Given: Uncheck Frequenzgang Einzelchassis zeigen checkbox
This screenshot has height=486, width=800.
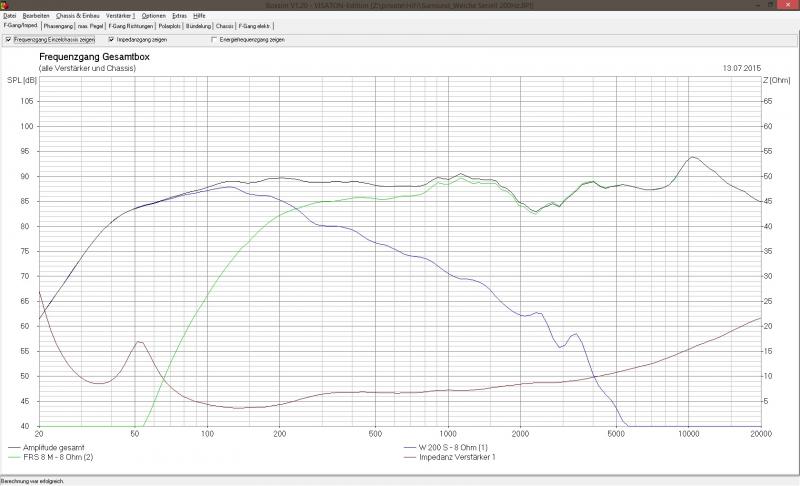Looking at the screenshot, I should click(9, 40).
